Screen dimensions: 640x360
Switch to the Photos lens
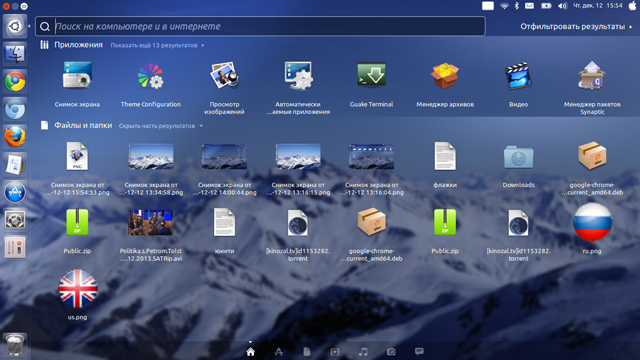(x=391, y=352)
